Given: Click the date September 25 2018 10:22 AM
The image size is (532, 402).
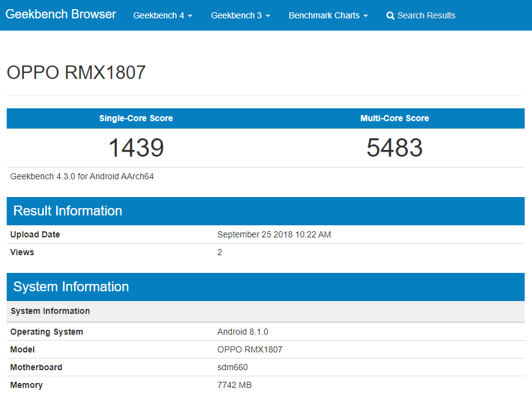Looking at the screenshot, I should point(274,234).
